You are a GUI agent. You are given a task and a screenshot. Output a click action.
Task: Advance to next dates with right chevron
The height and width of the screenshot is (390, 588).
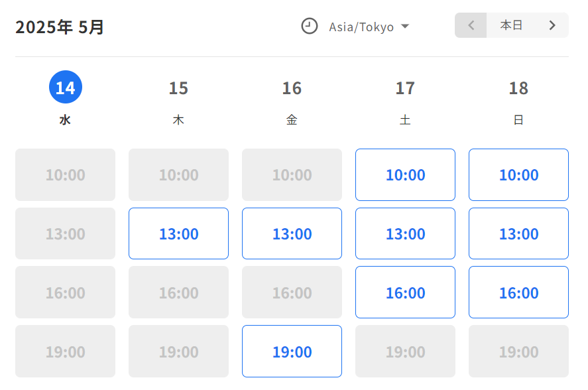pos(552,25)
